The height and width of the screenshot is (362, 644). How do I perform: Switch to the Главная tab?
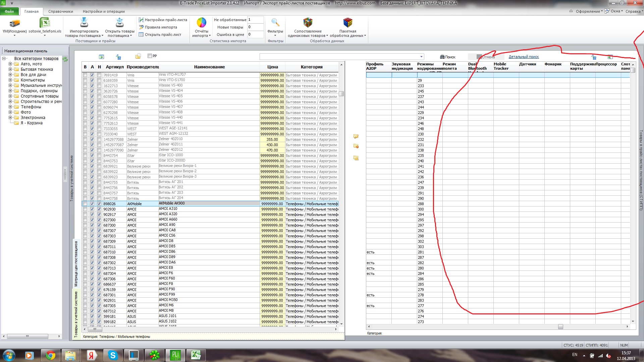pos(32,11)
